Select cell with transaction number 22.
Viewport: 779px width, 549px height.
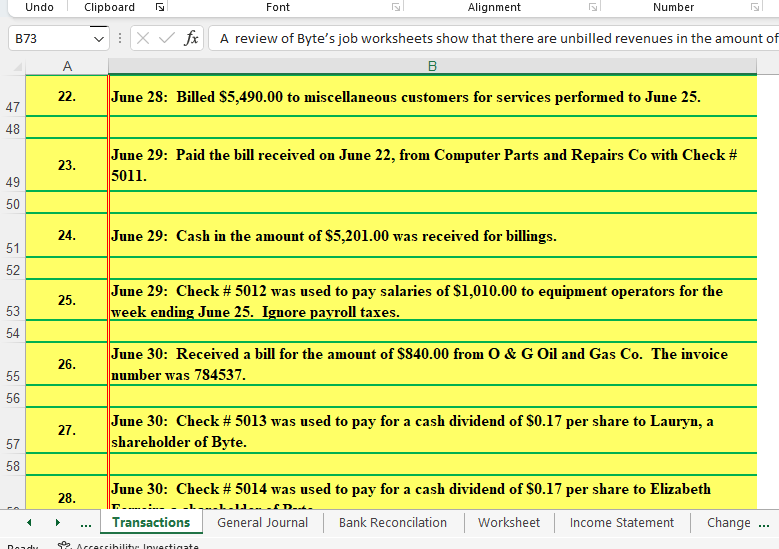pos(67,96)
